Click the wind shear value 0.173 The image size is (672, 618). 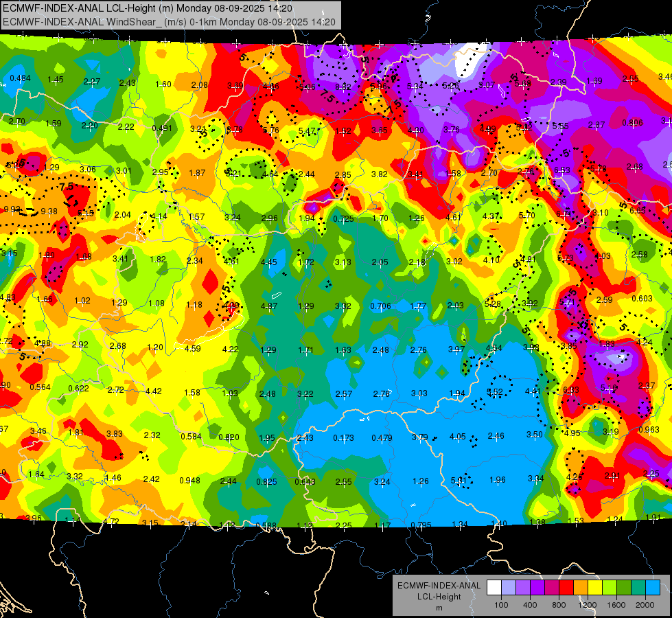(x=344, y=438)
